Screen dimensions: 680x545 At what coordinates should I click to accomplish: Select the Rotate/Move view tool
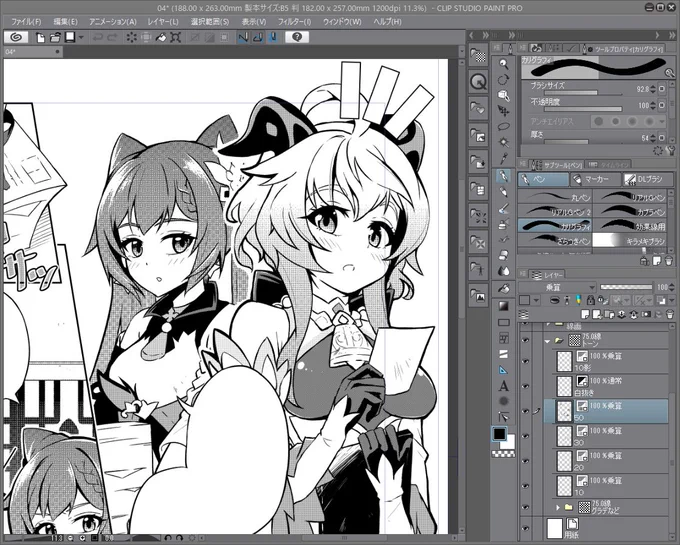[503, 80]
